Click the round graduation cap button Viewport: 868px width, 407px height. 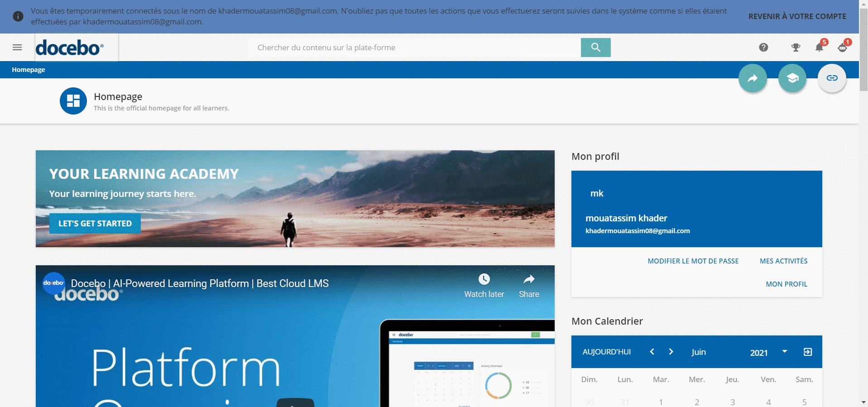pos(792,78)
